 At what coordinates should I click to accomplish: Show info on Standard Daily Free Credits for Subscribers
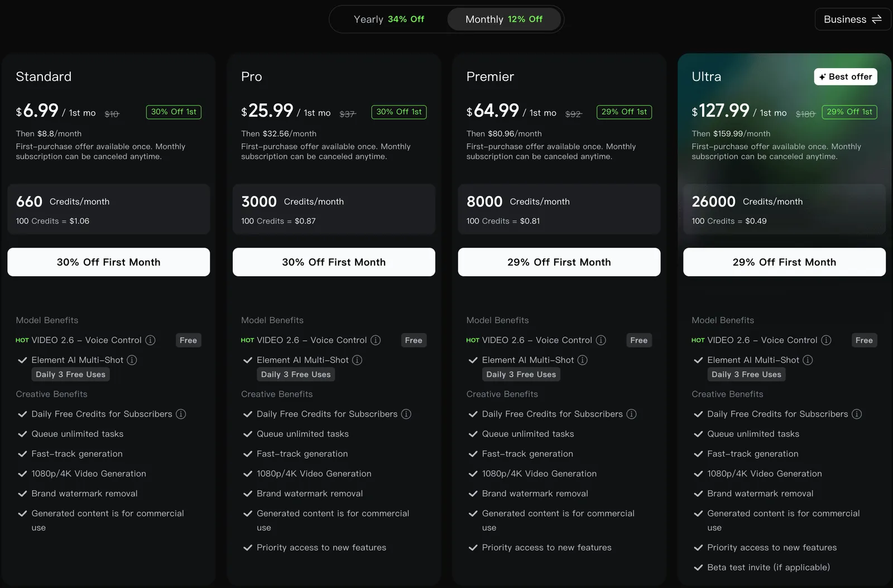pyautogui.click(x=181, y=414)
